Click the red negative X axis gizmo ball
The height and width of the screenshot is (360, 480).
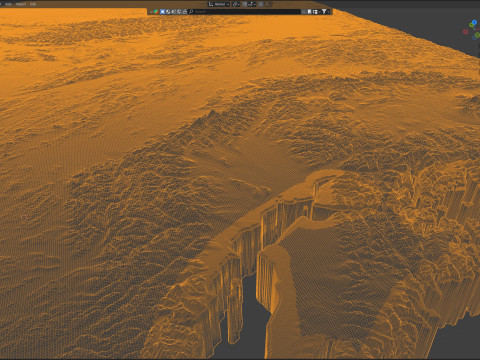[465, 32]
